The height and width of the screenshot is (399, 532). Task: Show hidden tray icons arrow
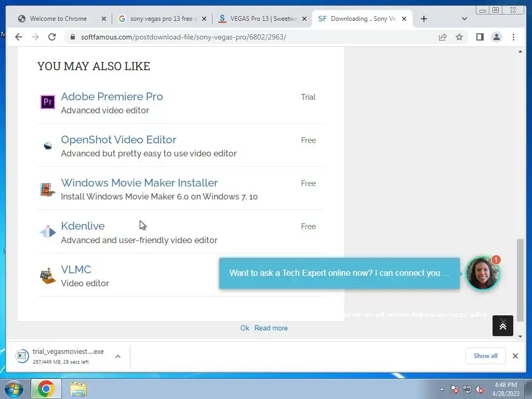click(x=442, y=389)
